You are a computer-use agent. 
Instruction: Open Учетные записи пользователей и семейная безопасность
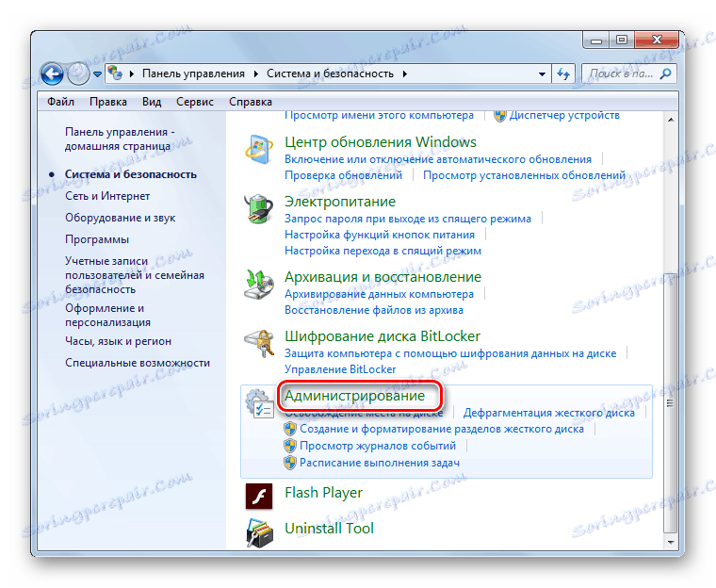134,275
